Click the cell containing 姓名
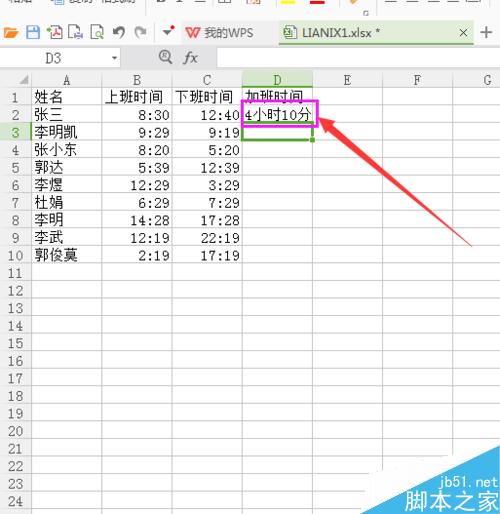The width and height of the screenshot is (500, 514). tap(67, 97)
